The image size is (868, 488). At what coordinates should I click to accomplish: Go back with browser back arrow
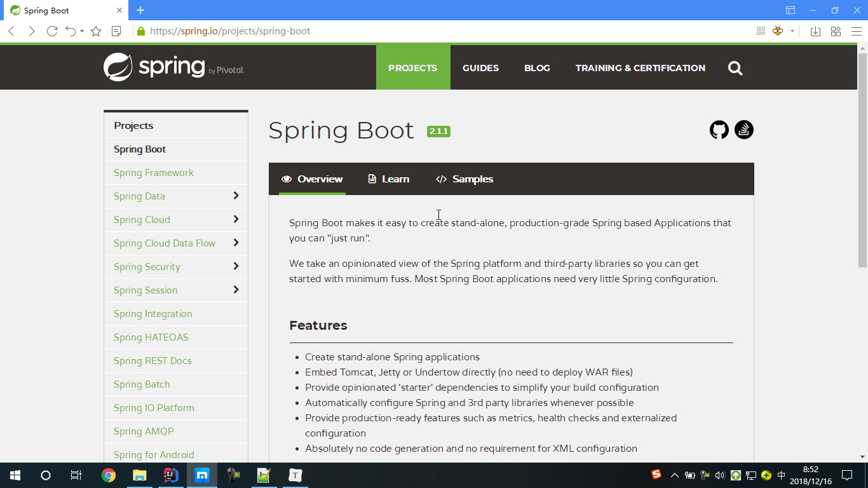pos(11,31)
